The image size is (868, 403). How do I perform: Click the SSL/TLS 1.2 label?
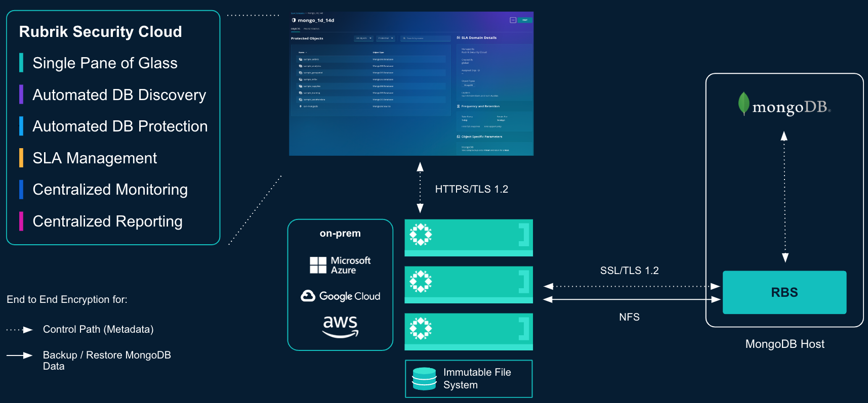630,271
